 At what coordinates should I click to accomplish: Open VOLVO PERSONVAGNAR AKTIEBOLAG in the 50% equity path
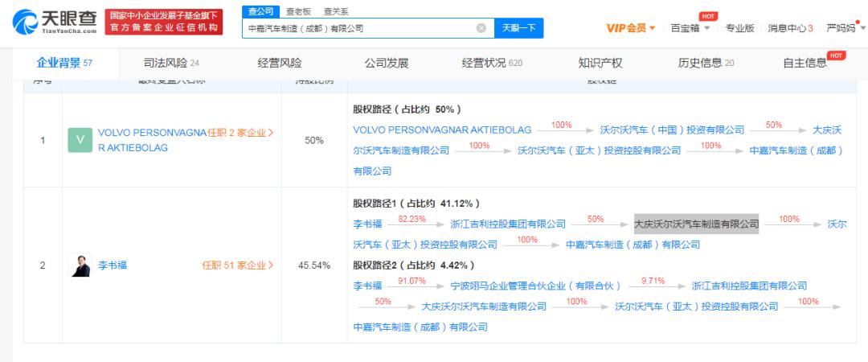(442, 130)
